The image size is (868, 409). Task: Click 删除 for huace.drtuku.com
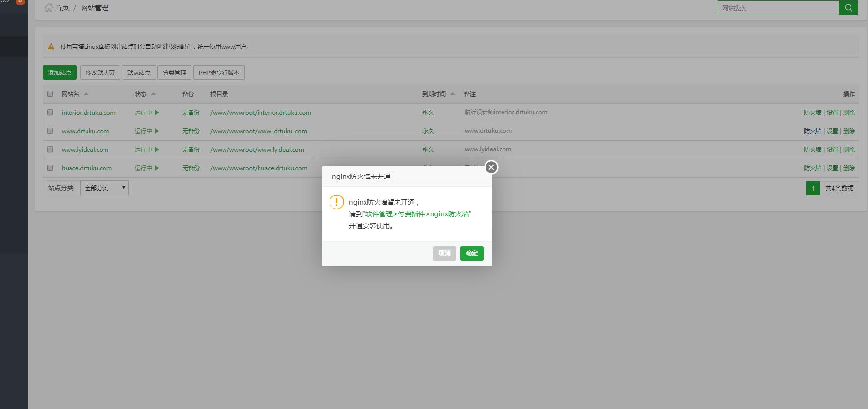pos(849,168)
